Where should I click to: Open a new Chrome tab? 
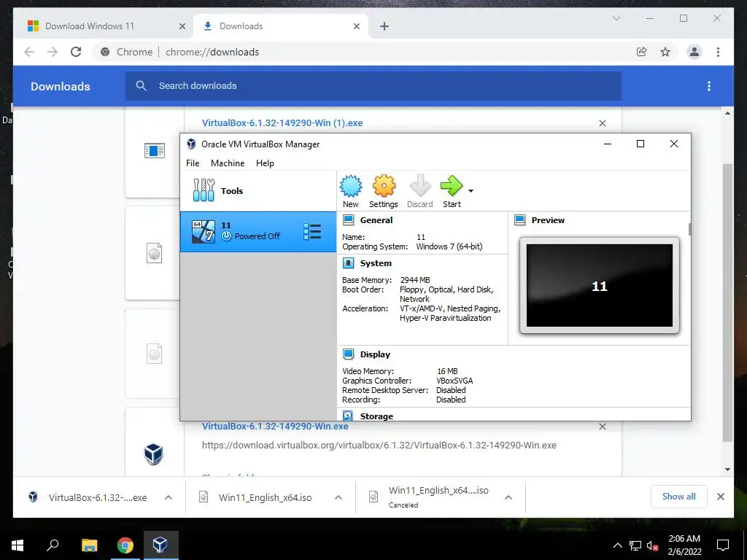coord(384,26)
